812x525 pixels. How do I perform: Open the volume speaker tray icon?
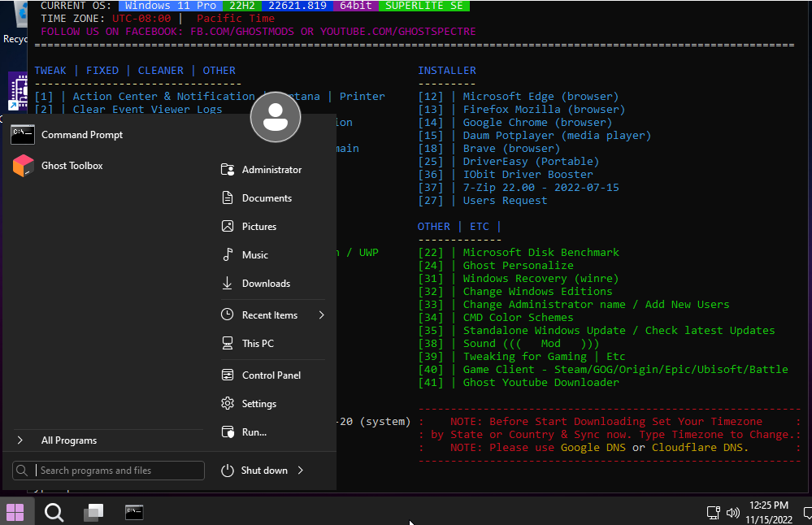click(732, 513)
